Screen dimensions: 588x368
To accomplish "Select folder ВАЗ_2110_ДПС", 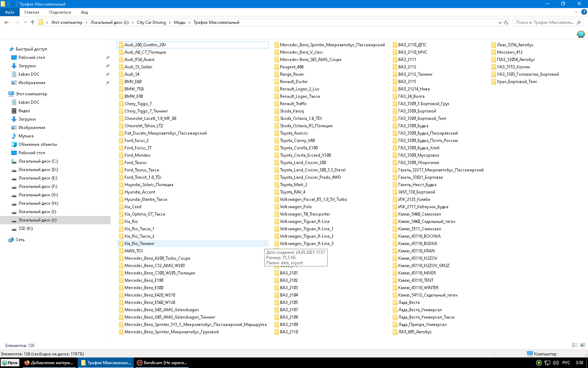I will pos(412,45).
